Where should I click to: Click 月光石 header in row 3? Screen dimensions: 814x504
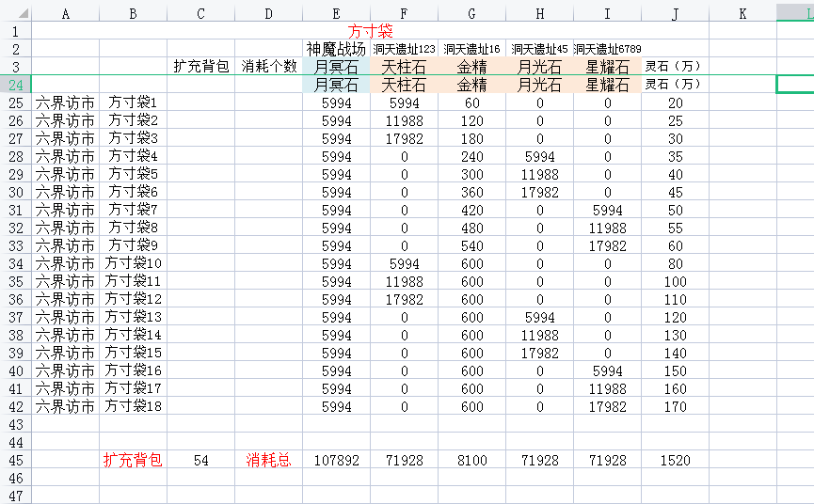pos(540,67)
